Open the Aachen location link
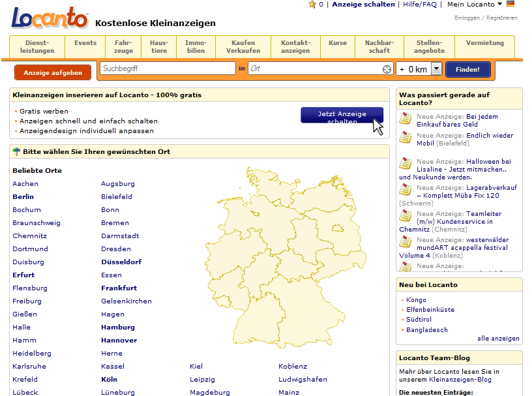 [x=25, y=184]
